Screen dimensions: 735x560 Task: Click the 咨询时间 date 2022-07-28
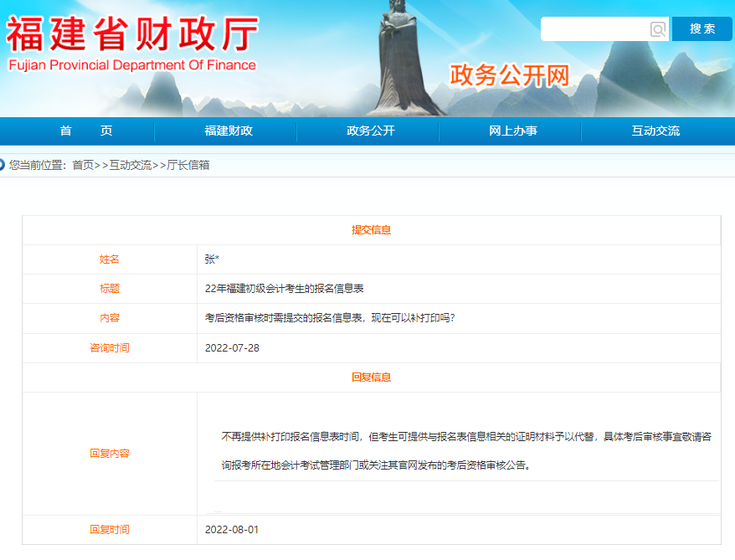233,347
